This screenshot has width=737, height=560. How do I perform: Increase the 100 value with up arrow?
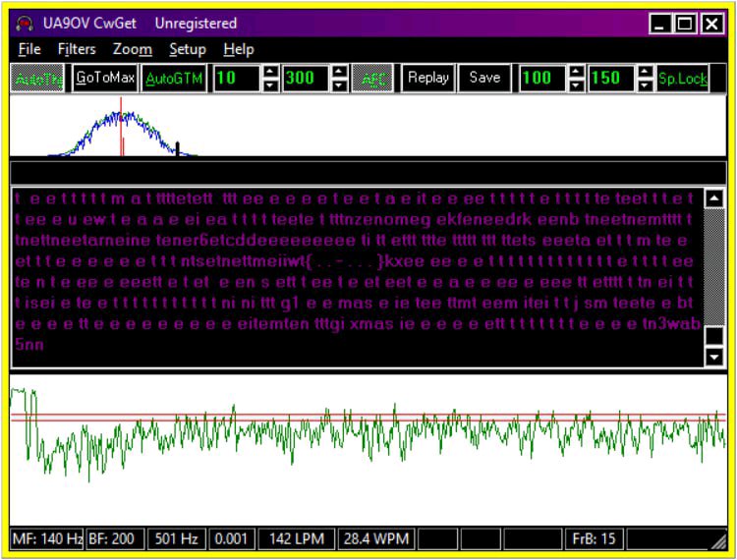click(576, 72)
